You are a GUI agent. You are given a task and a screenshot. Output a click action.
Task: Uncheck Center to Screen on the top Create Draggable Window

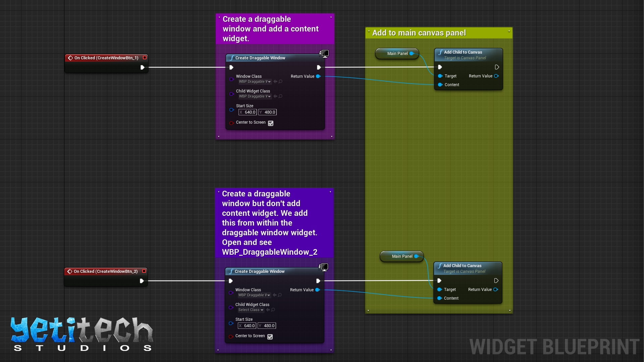pyautogui.click(x=271, y=123)
